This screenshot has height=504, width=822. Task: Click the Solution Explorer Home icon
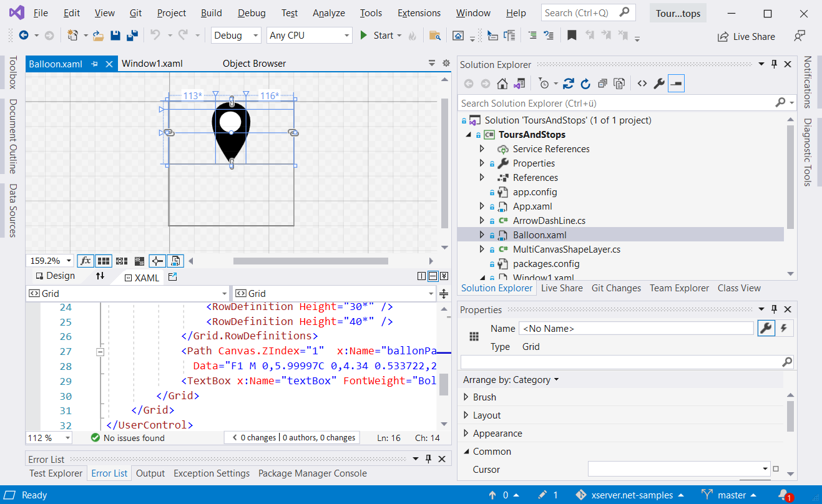point(502,84)
